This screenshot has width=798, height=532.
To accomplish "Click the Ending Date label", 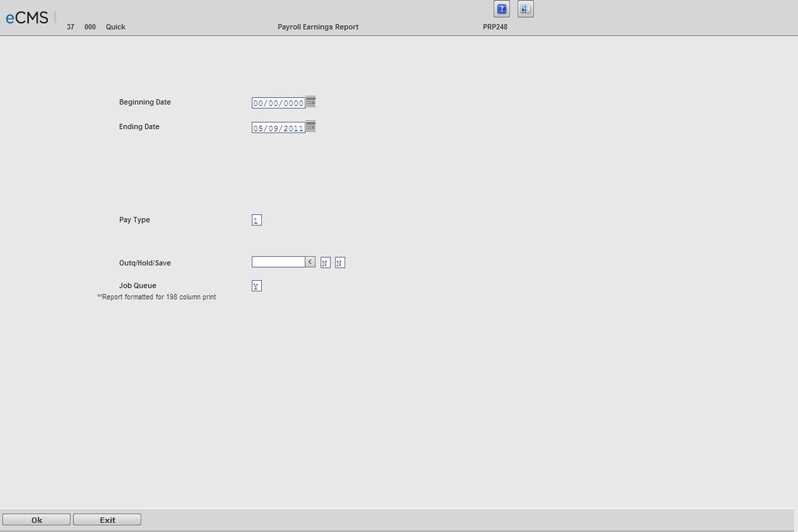I will coord(139,126).
